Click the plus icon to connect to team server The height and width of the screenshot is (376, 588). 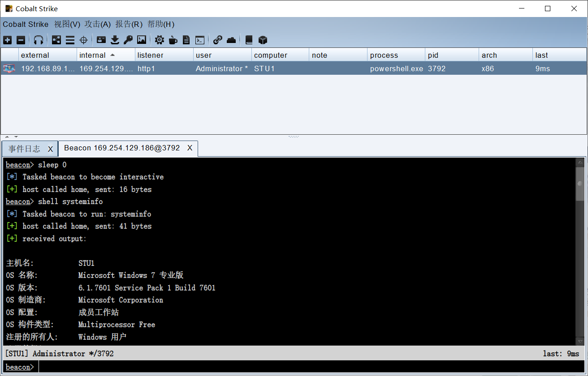tap(8, 40)
